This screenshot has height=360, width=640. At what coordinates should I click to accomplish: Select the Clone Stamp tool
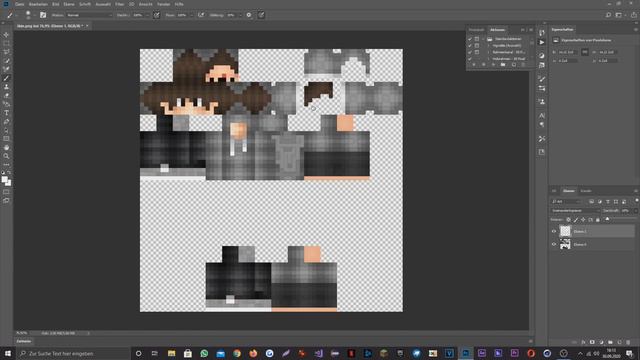[6, 87]
